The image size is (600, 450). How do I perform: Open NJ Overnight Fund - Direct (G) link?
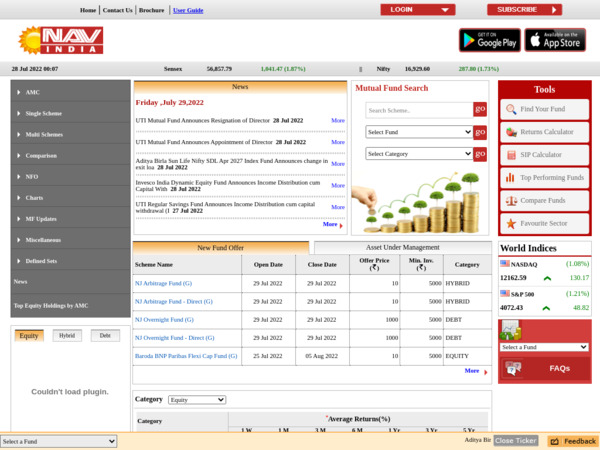(174, 338)
